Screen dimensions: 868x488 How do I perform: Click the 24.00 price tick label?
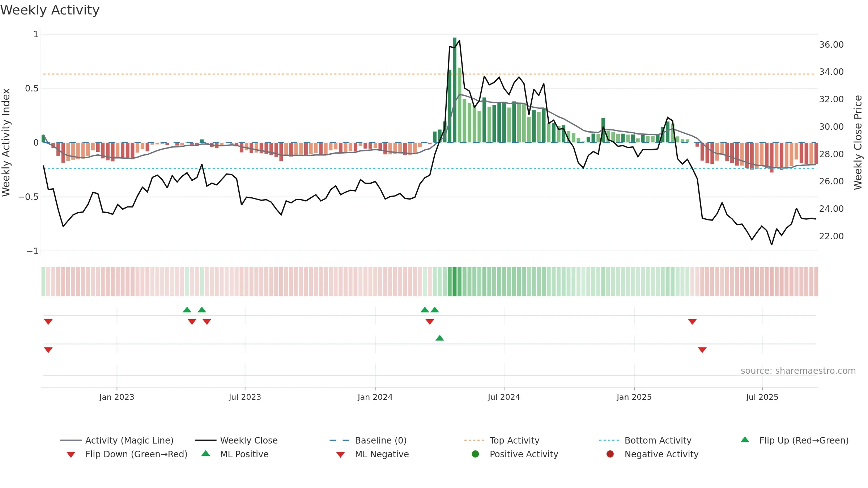(831, 209)
